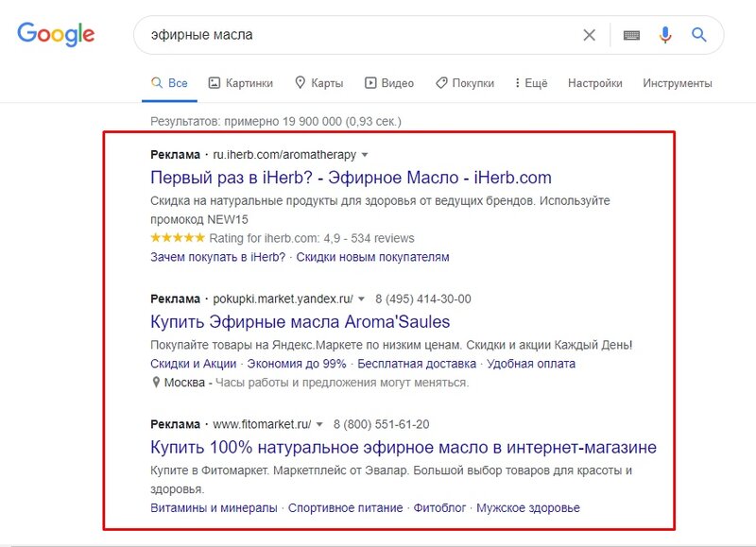This screenshot has width=756, height=547.
Task: Open Настройки menu
Action: click(x=595, y=83)
